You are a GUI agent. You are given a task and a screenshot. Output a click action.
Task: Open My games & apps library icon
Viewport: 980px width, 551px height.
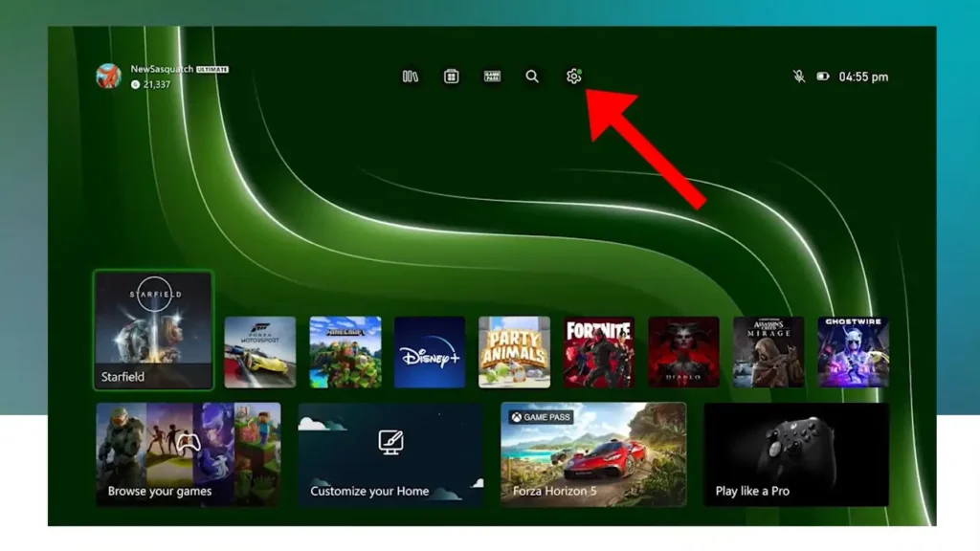point(411,77)
